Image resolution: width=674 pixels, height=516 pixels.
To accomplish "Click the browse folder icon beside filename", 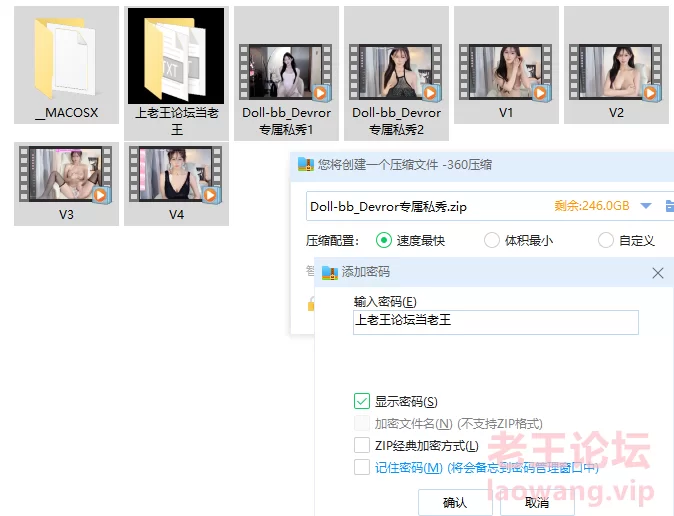I will [670, 206].
